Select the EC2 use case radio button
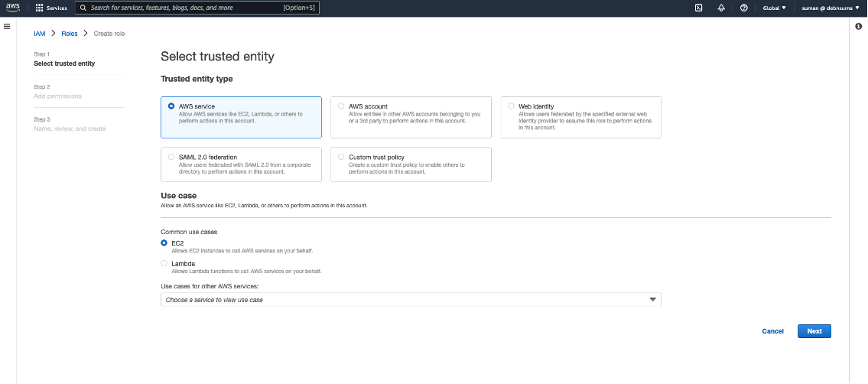The image size is (868, 384). pos(164,243)
